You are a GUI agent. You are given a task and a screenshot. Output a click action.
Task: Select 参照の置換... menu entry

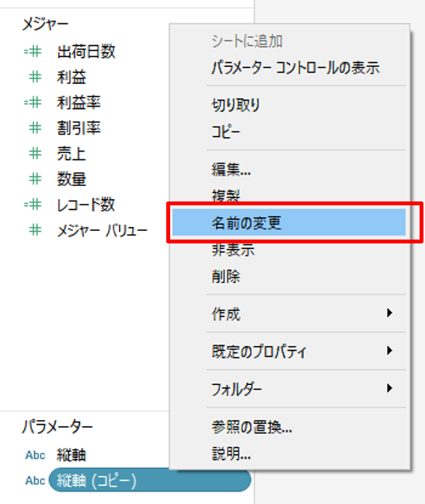tap(252, 427)
